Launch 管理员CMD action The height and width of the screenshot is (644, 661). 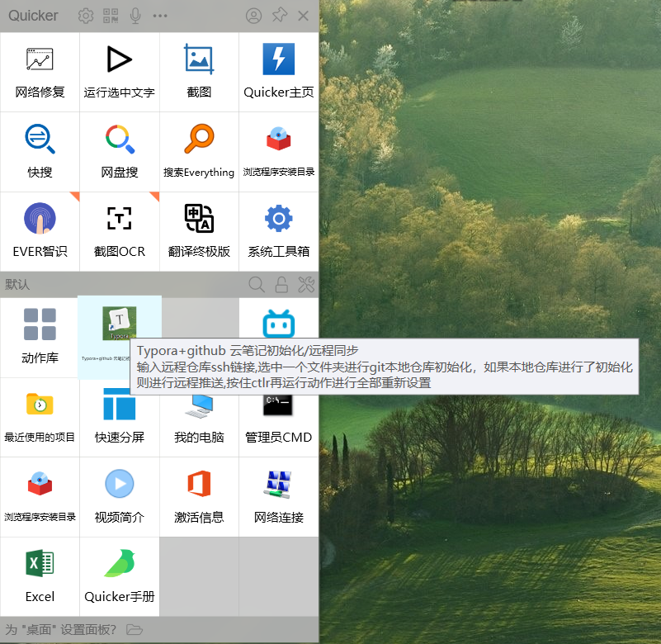pyautogui.click(x=279, y=426)
